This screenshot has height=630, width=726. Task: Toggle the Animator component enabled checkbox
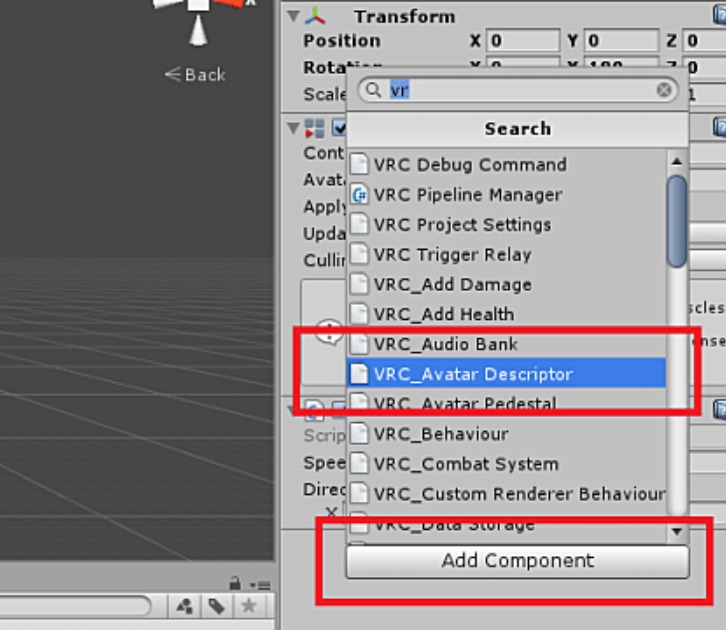tap(338, 128)
